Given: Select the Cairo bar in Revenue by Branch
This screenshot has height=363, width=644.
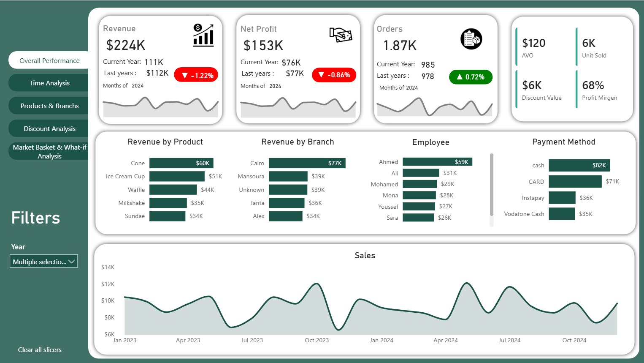Looking at the screenshot, I should tap(307, 163).
